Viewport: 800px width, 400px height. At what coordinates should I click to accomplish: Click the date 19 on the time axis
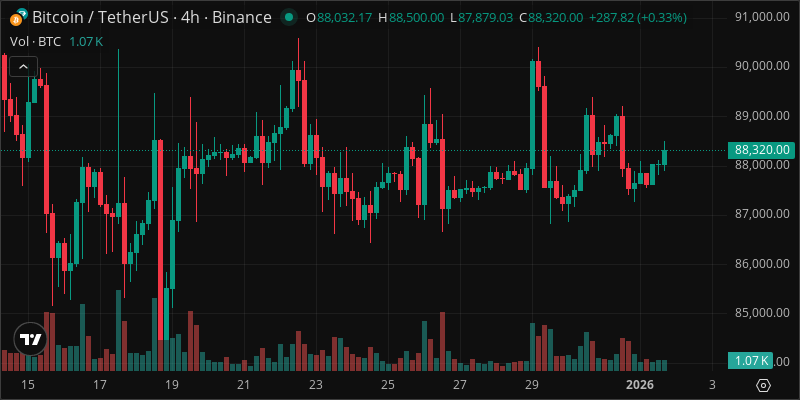tap(171, 385)
